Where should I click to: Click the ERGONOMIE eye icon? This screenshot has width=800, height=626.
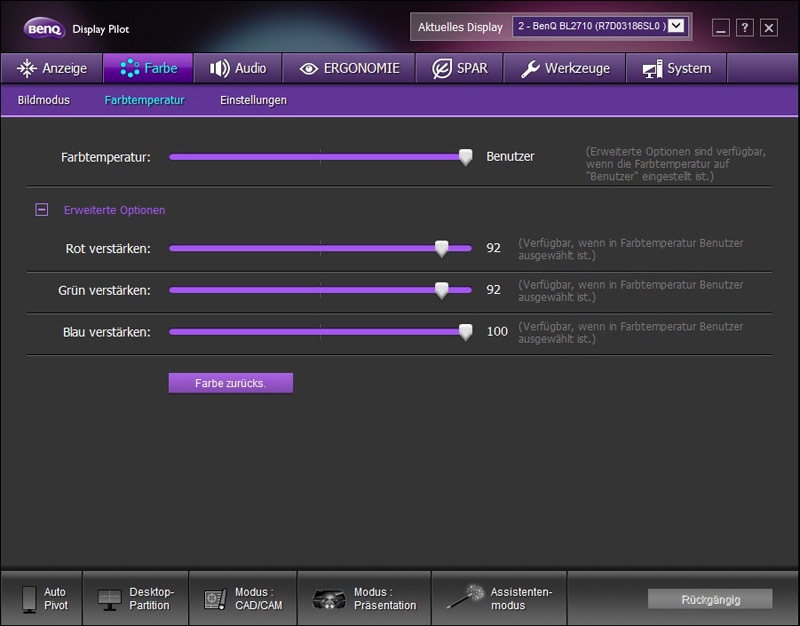[309, 68]
